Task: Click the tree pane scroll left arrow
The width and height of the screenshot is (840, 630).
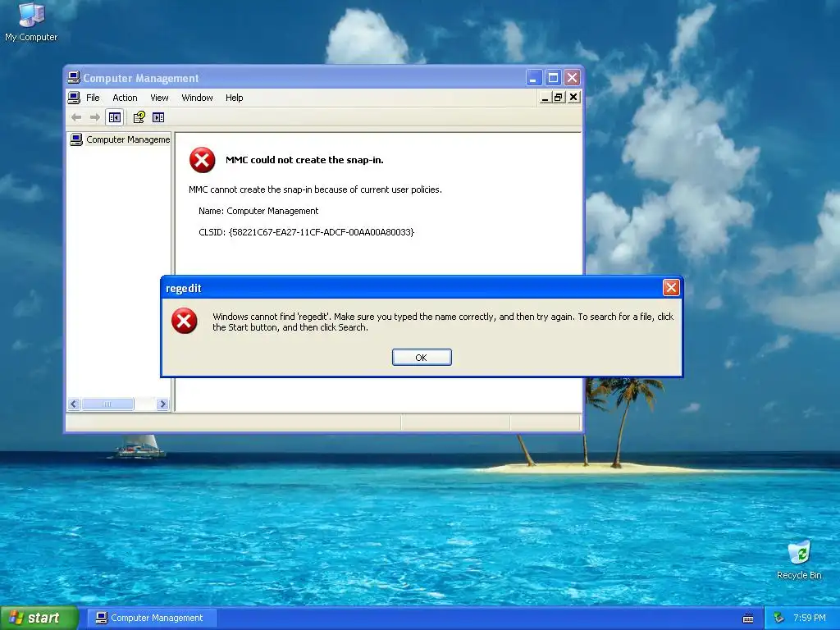Action: click(x=74, y=404)
